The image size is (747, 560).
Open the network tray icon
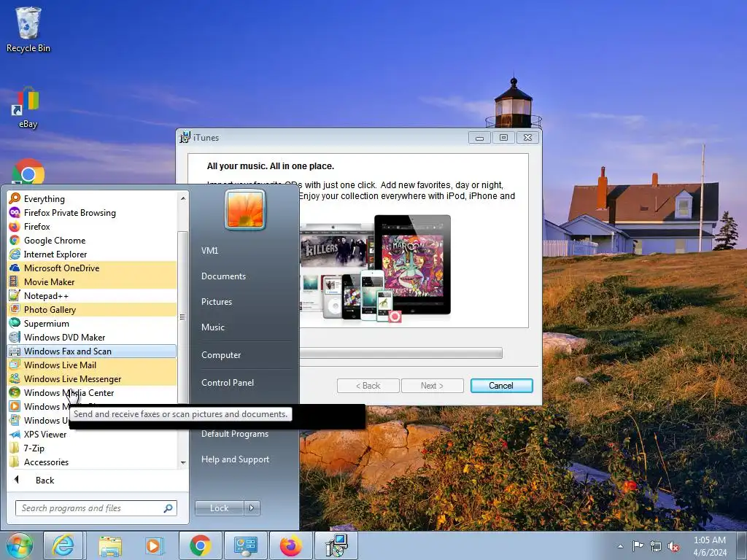click(656, 547)
